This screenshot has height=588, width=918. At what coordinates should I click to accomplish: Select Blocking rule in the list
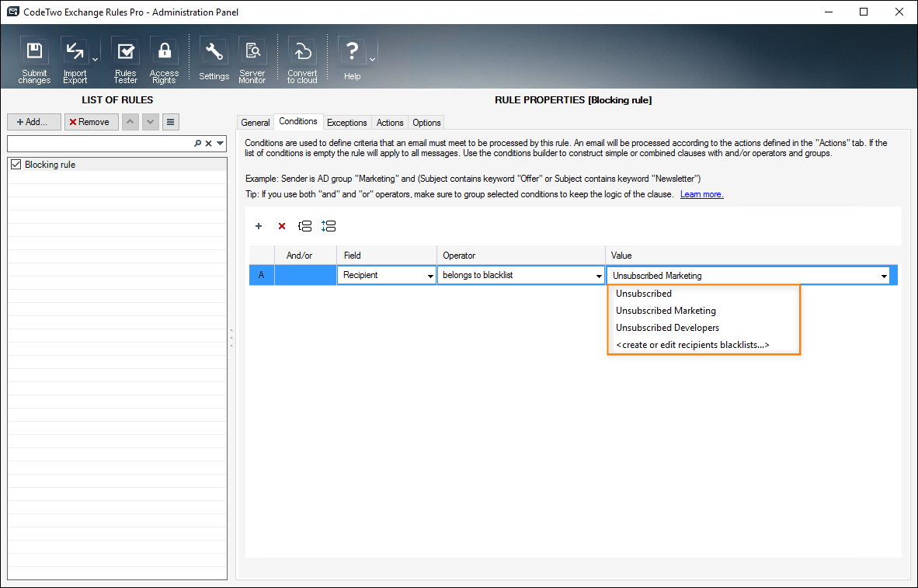[117, 165]
